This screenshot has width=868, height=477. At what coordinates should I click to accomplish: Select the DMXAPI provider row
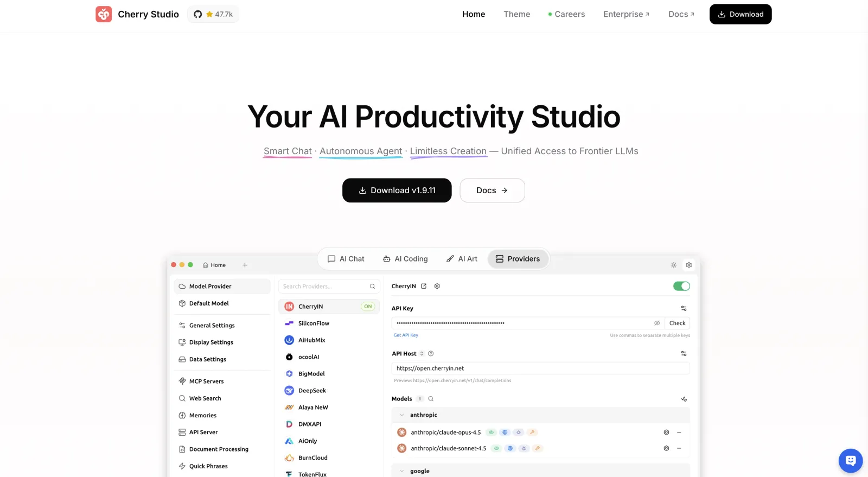click(x=329, y=424)
